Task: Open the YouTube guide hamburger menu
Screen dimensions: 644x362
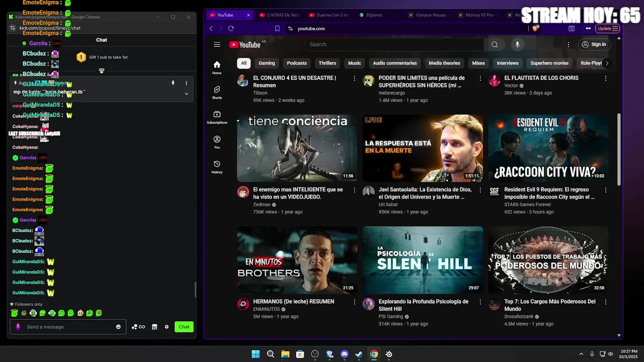Action: coord(217,44)
